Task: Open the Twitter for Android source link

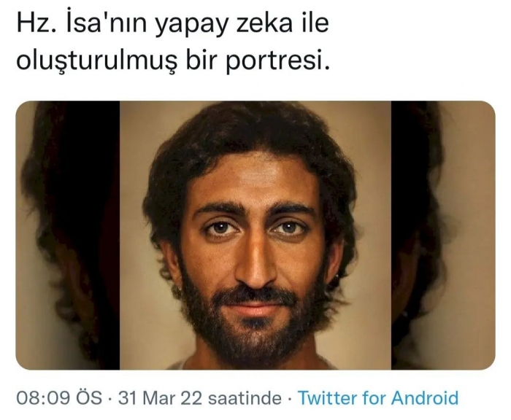Action: click(378, 398)
